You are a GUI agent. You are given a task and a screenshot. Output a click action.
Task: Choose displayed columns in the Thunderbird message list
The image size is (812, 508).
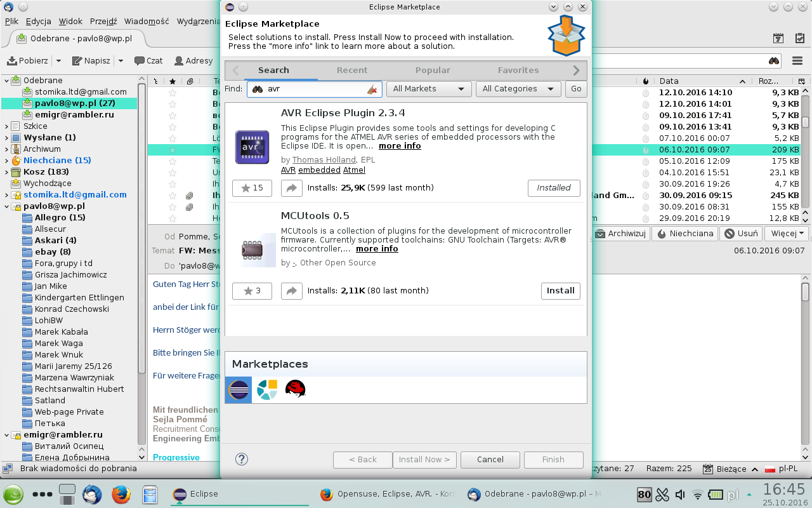tap(801, 81)
